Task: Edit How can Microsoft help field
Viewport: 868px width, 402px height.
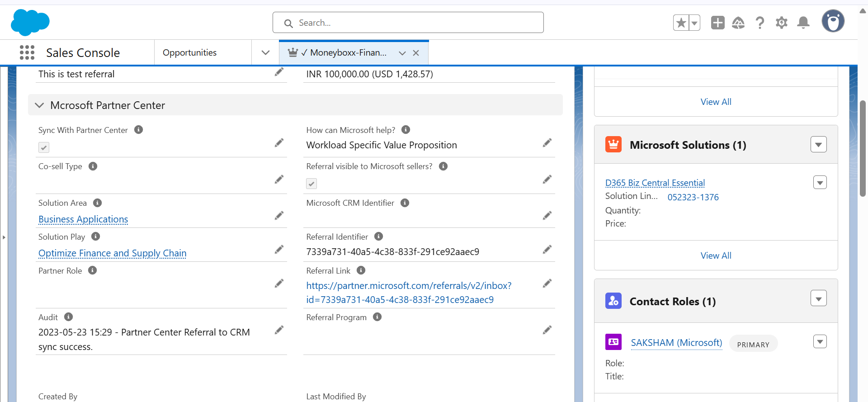Action: coord(547,143)
